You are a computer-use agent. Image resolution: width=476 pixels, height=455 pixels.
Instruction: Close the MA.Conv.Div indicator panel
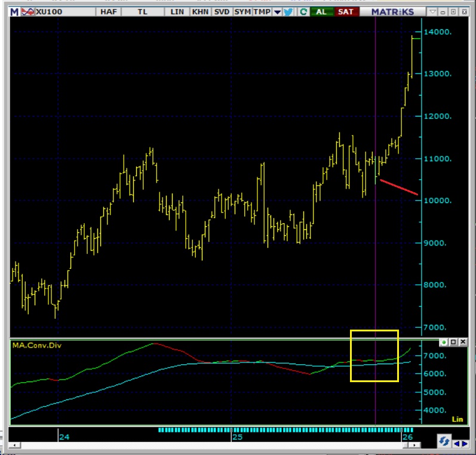pos(462,342)
